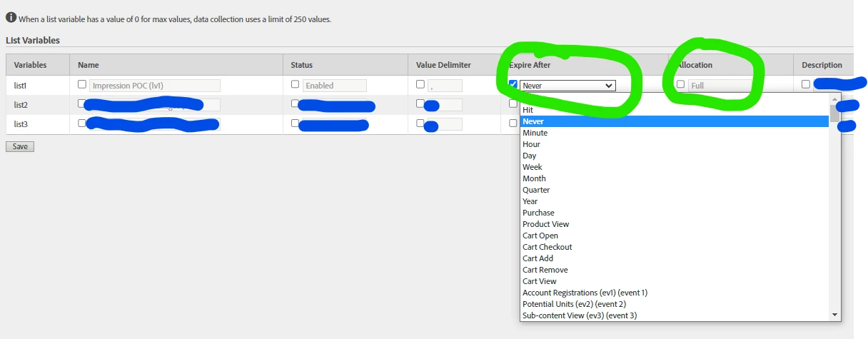The image size is (868, 339).
Task: Choose Account Registrations (ev1) option
Action: tap(675, 293)
